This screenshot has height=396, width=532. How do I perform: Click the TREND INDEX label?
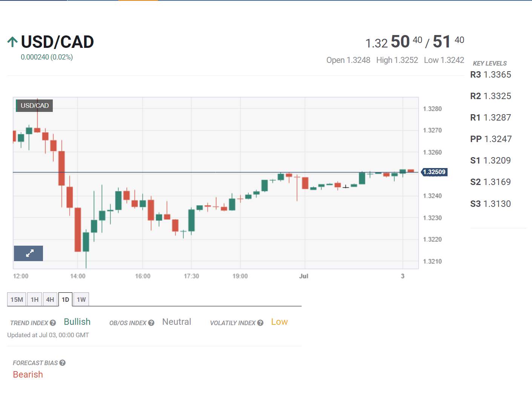coord(29,323)
